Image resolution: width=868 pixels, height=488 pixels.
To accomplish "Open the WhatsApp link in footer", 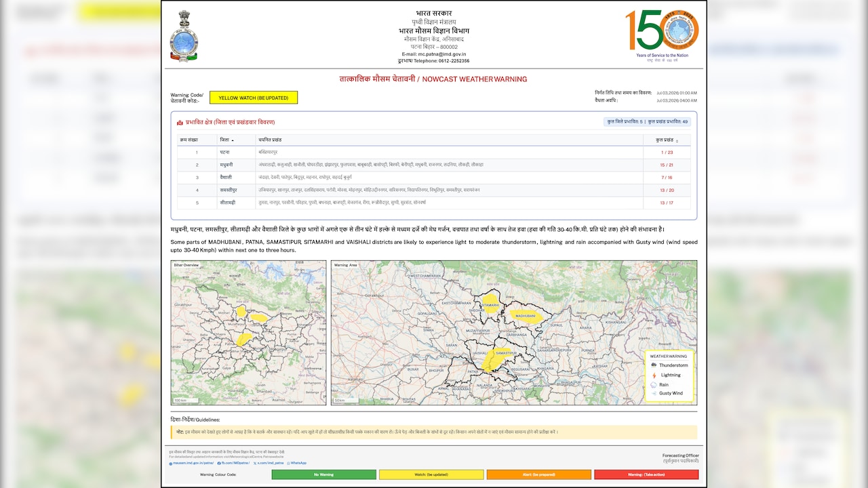I will [x=297, y=463].
